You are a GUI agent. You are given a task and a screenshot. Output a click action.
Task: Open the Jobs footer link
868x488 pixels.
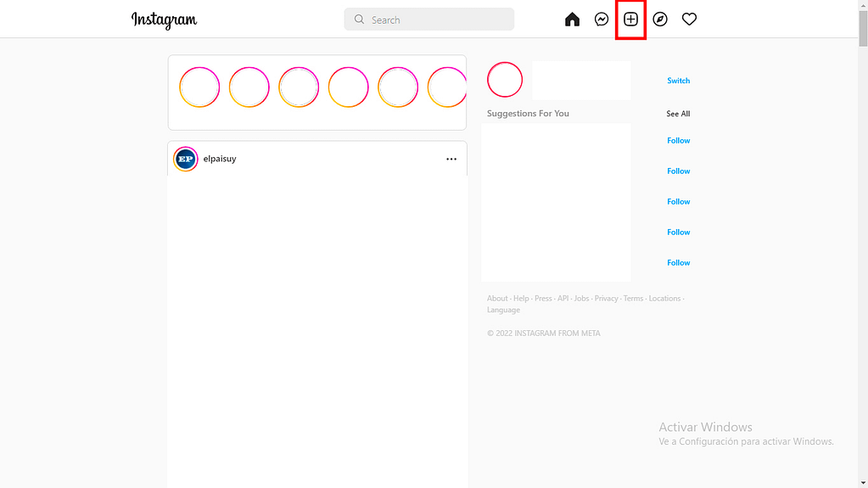tap(581, 298)
